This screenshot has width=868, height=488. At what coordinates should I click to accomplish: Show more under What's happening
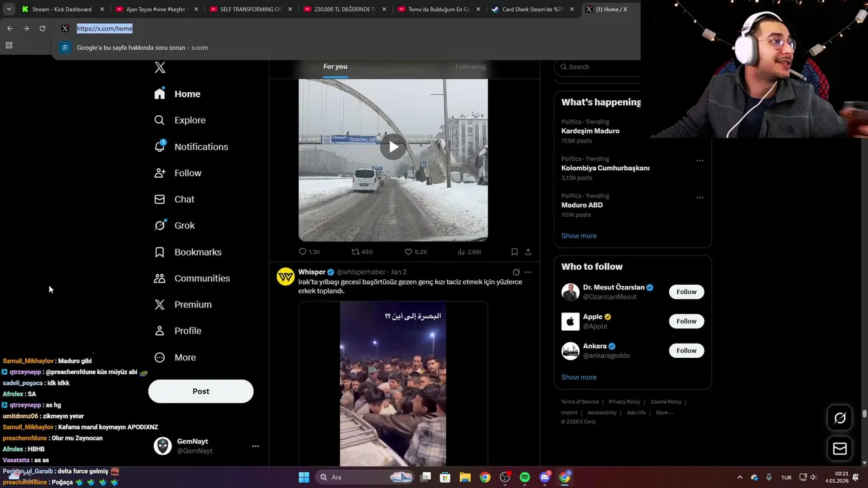[x=579, y=236]
